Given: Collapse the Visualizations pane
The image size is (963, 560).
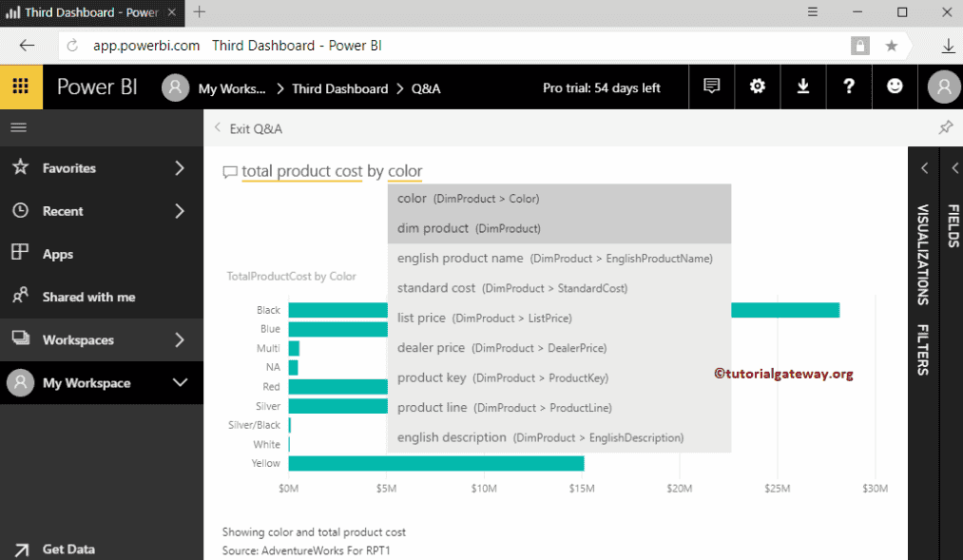Looking at the screenshot, I should [923, 167].
